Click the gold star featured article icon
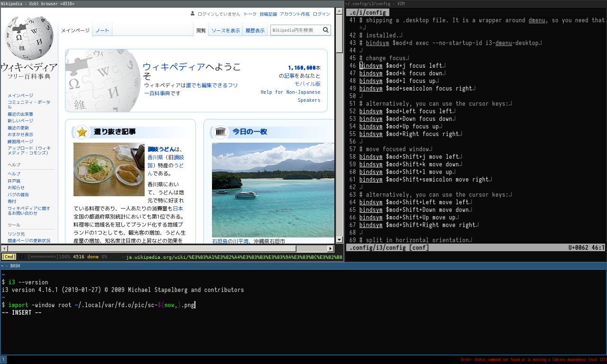This screenshot has width=607, height=364. point(82,132)
